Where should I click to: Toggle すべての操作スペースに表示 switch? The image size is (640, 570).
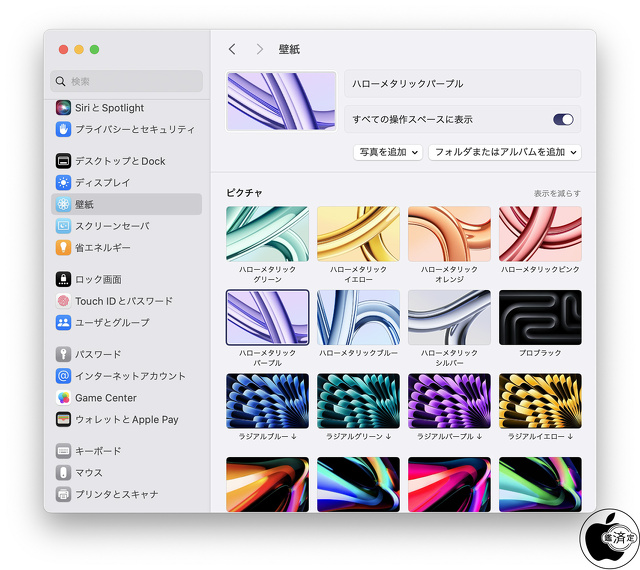[x=563, y=119]
